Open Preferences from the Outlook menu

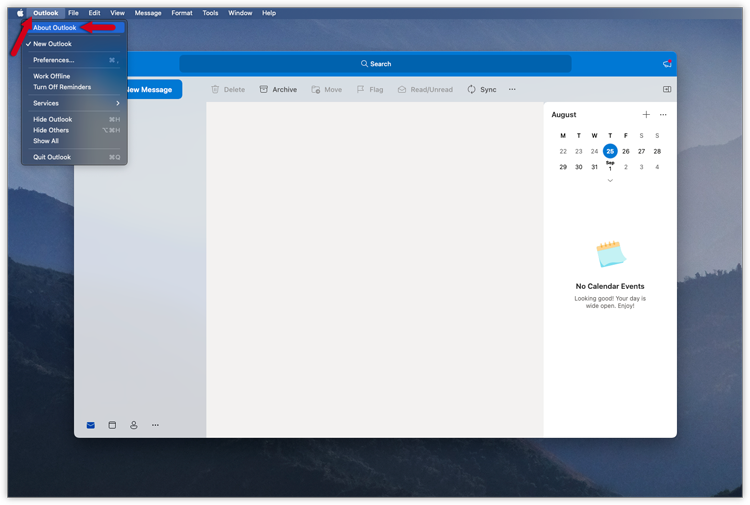coord(54,60)
